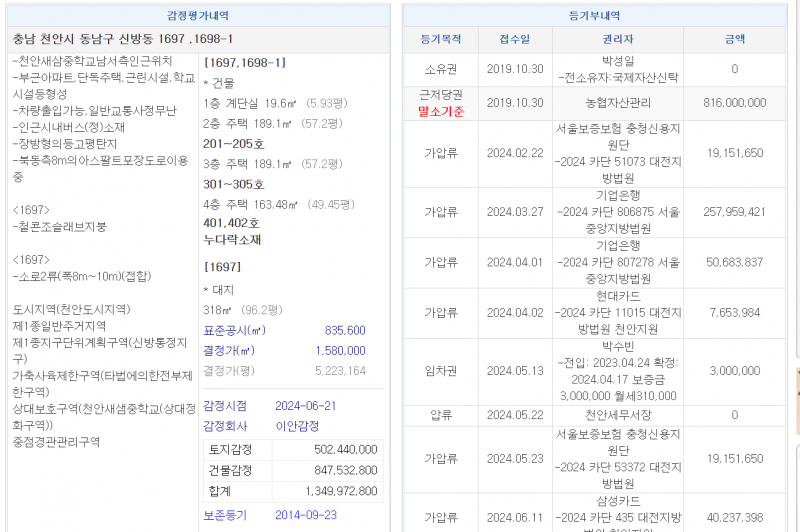Screen dimensions: 800x532
Task: Click the 권리자 column header
Action: 618,40
